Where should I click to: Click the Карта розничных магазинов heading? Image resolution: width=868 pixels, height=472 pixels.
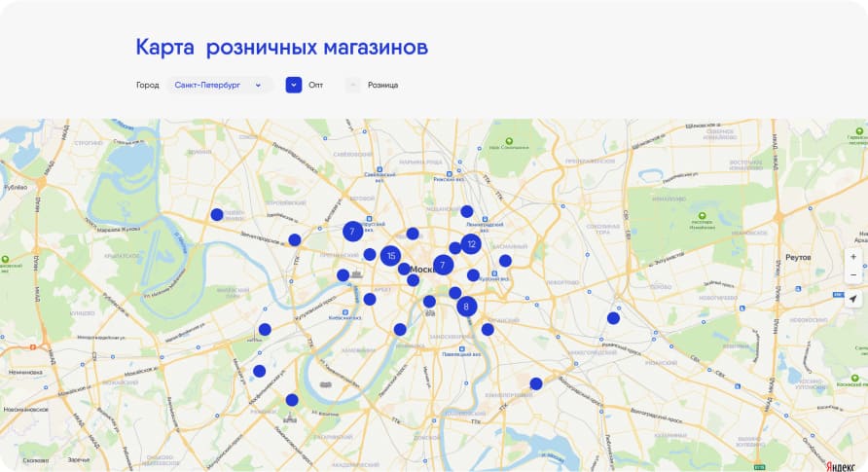(282, 47)
